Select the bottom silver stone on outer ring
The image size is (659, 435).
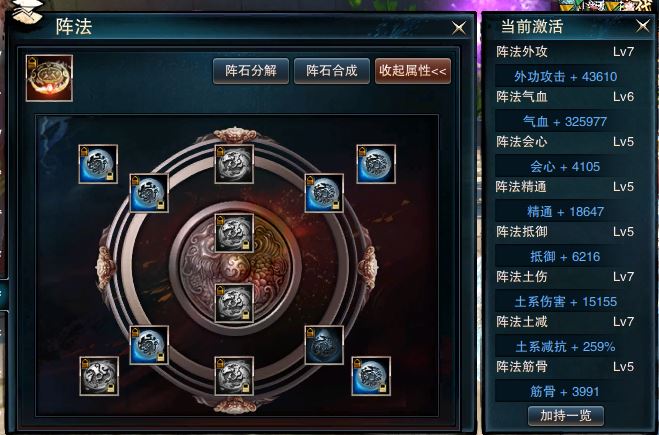point(234,376)
